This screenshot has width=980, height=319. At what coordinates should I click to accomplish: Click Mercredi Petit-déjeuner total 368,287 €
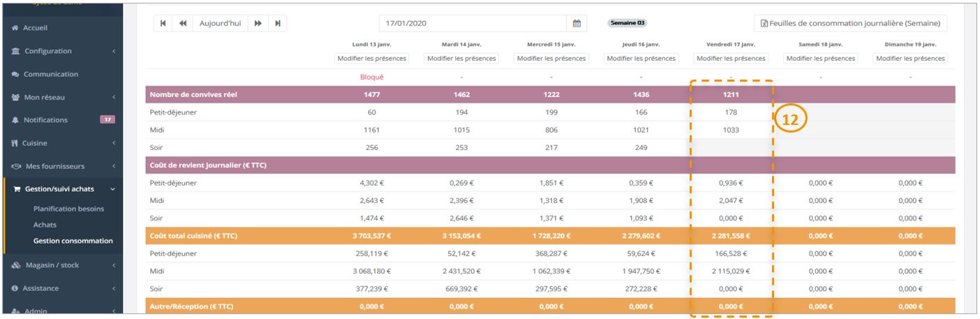pos(551,253)
